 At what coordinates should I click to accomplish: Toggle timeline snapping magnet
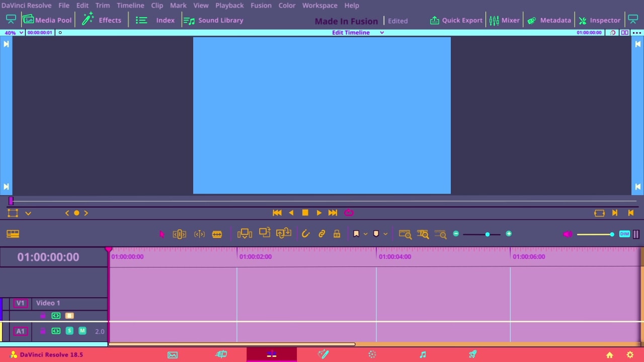305,234
